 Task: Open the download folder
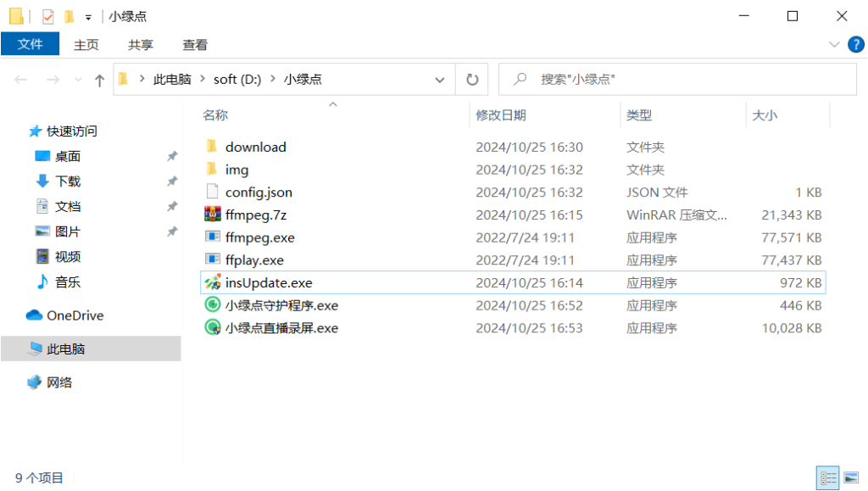pyautogui.click(x=254, y=147)
